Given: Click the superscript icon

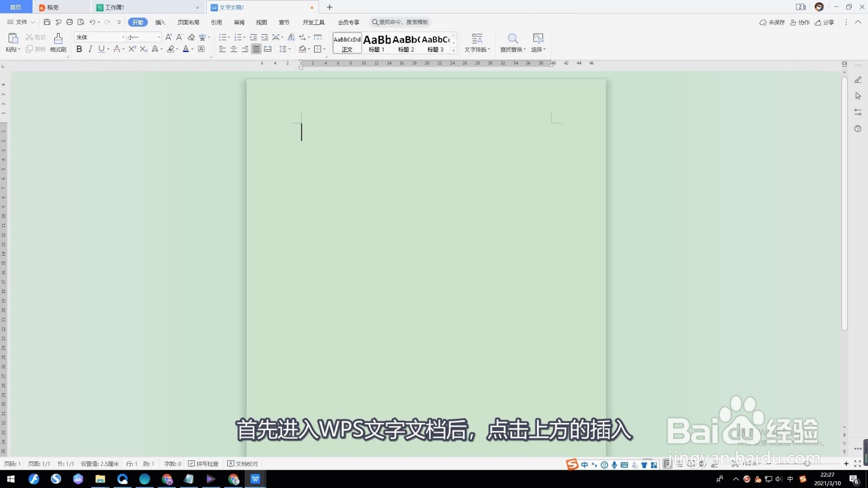Looking at the screenshot, I should point(133,49).
